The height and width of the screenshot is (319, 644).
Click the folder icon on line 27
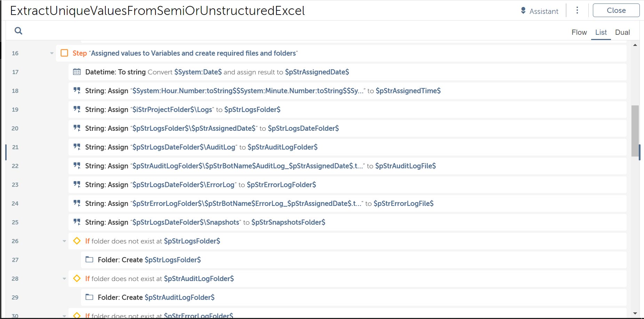pyautogui.click(x=89, y=260)
